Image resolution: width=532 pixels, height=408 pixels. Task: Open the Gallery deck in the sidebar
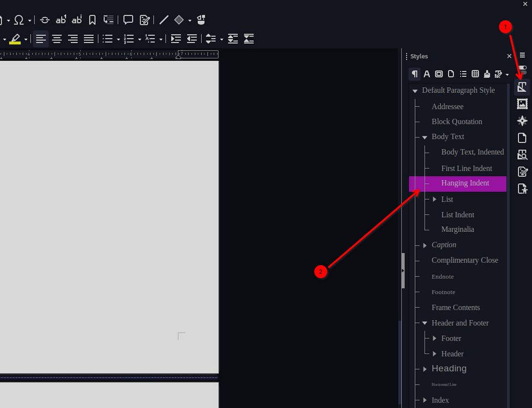[522, 104]
